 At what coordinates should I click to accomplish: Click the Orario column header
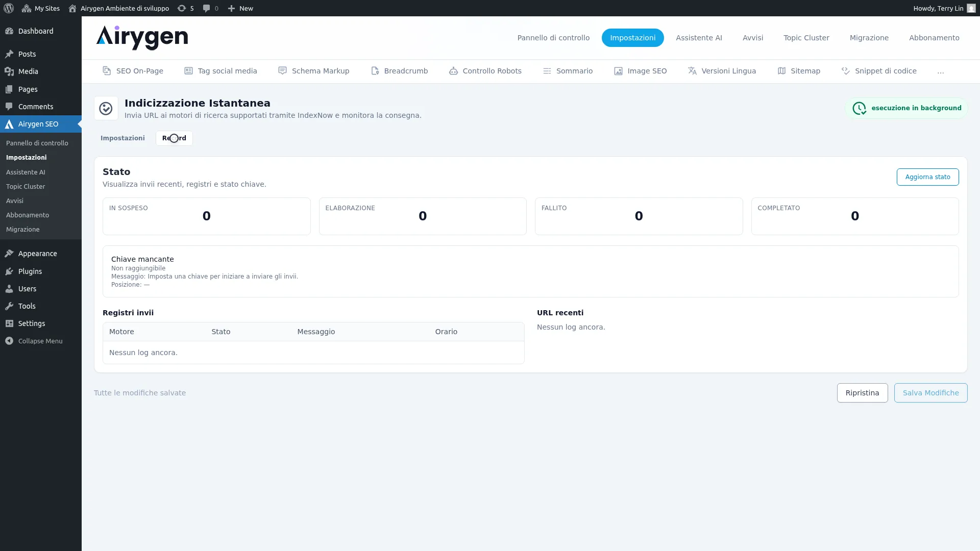pyautogui.click(x=446, y=332)
